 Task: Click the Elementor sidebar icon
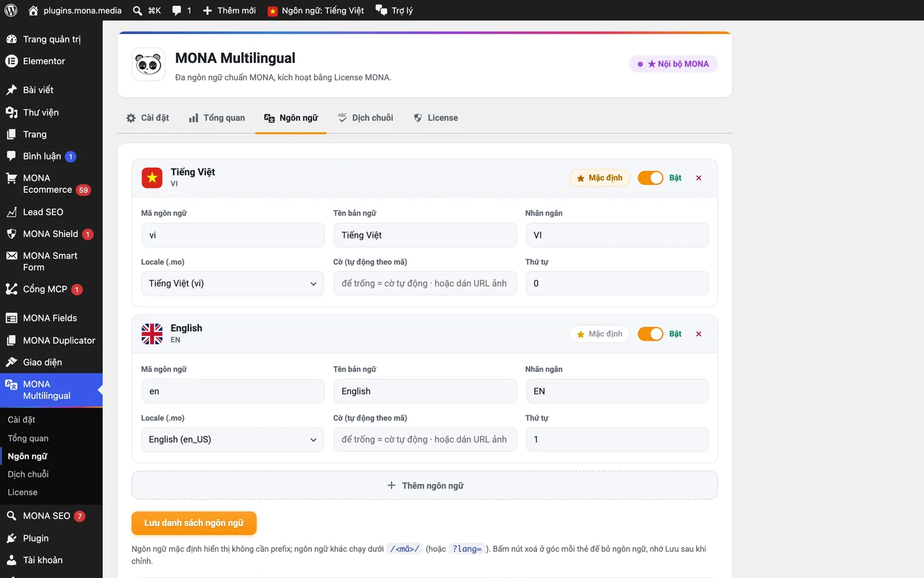[x=12, y=61]
